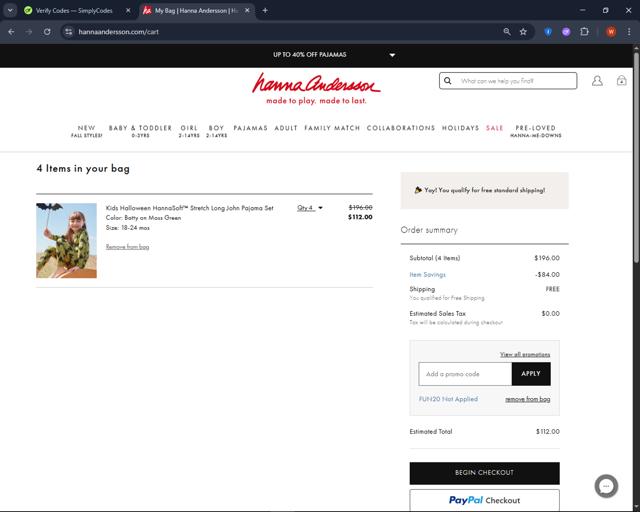This screenshot has height=512, width=640.
Task: Minimize the browser window
Action: click(x=582, y=11)
